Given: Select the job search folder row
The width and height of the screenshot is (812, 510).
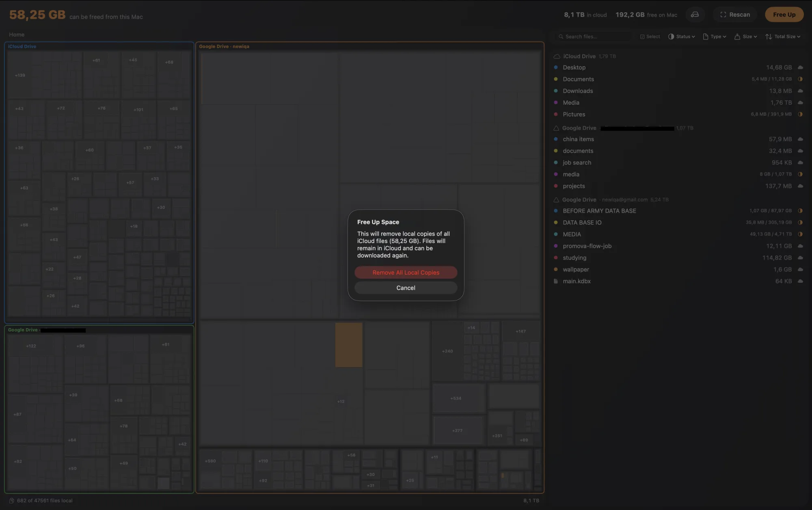Looking at the screenshot, I should (x=678, y=163).
